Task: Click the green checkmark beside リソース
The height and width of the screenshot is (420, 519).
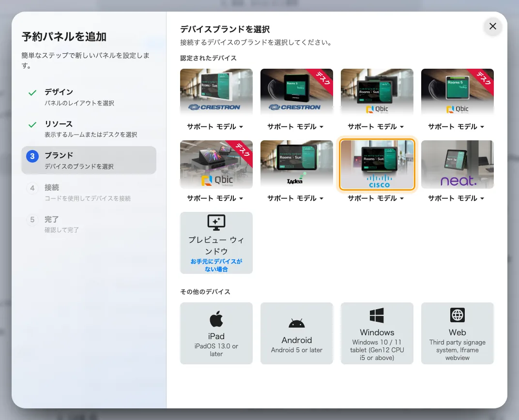Action: 32,125
